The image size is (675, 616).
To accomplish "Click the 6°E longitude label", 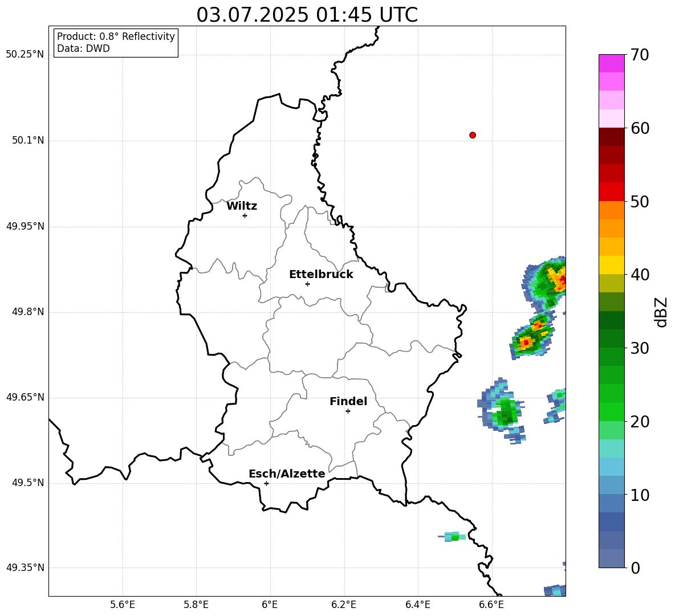I will tap(270, 605).
